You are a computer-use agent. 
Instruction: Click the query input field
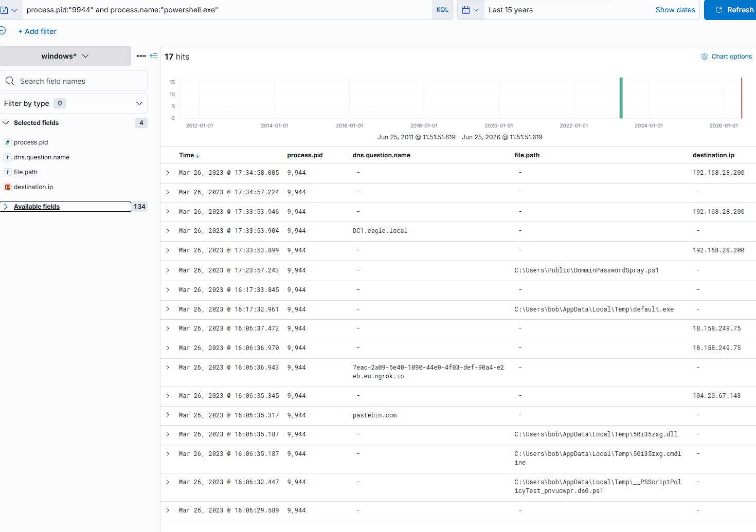[227, 10]
